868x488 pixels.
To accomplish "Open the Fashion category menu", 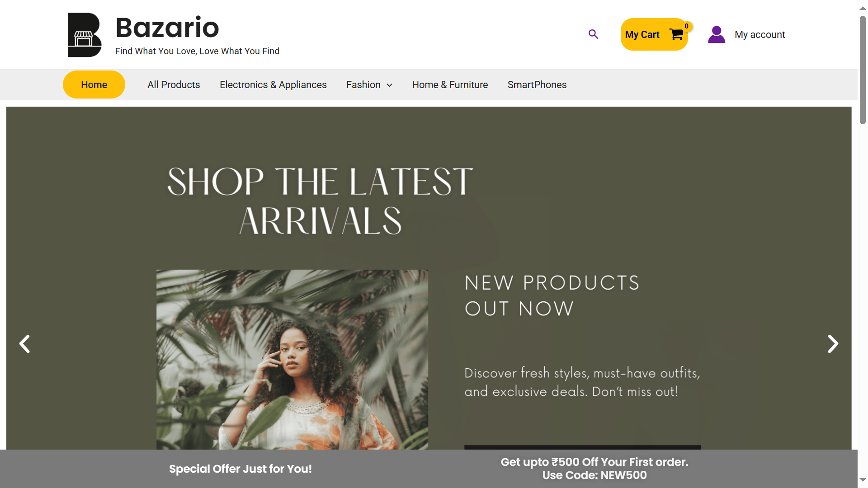I will pyautogui.click(x=363, y=84).
